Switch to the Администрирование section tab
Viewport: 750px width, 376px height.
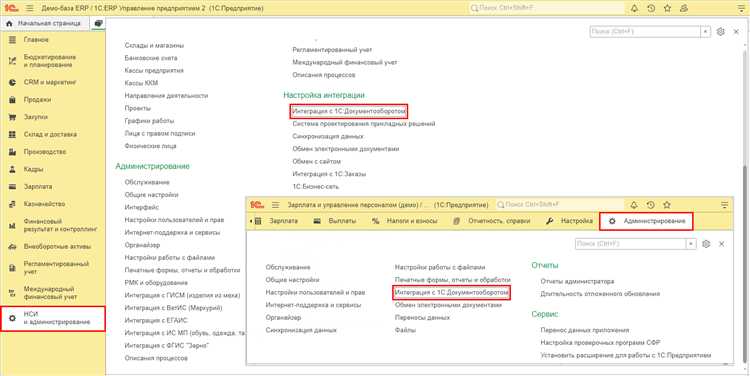click(x=646, y=221)
